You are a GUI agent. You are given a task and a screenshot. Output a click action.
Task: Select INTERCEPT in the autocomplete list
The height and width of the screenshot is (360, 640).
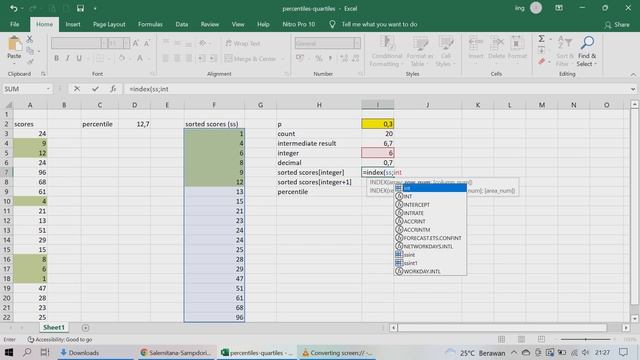[430, 204]
